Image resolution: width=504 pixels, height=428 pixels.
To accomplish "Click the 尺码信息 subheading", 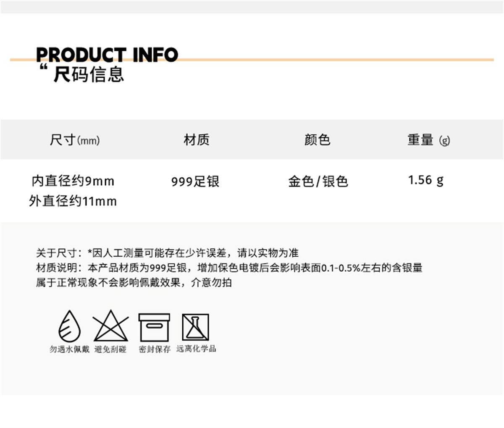I will pyautogui.click(x=89, y=75).
